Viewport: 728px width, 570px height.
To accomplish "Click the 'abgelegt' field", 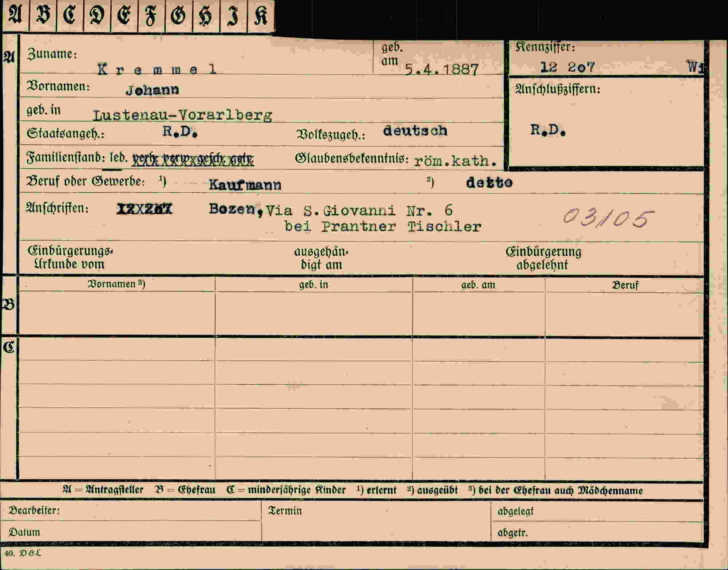I will (597, 511).
